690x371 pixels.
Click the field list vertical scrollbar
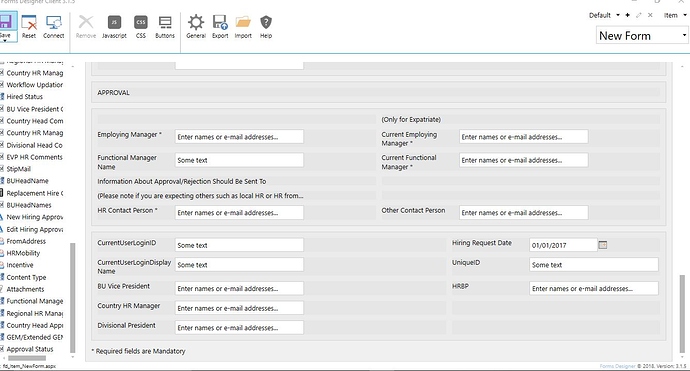pos(73,298)
